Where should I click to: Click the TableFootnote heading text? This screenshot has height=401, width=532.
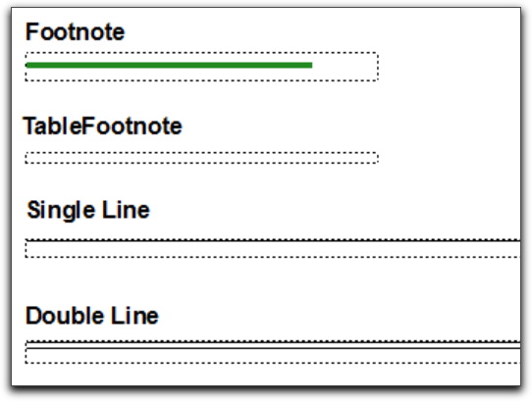(x=102, y=126)
